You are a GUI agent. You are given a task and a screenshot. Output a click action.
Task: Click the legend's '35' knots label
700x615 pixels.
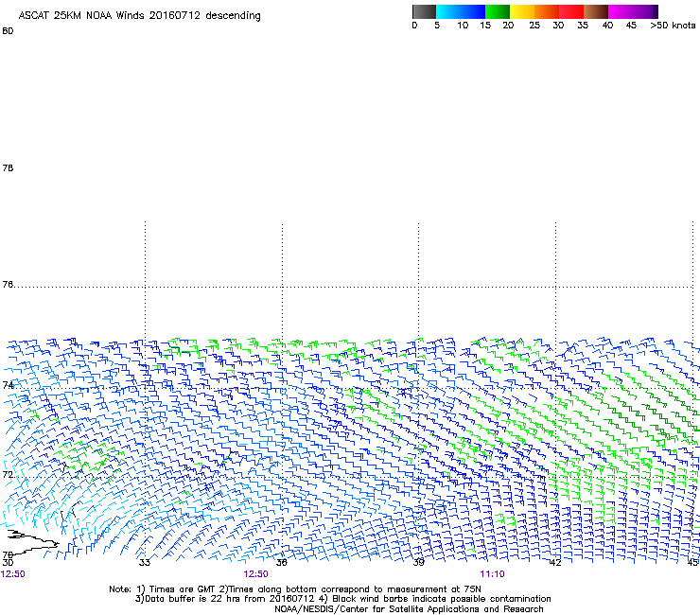(583, 26)
